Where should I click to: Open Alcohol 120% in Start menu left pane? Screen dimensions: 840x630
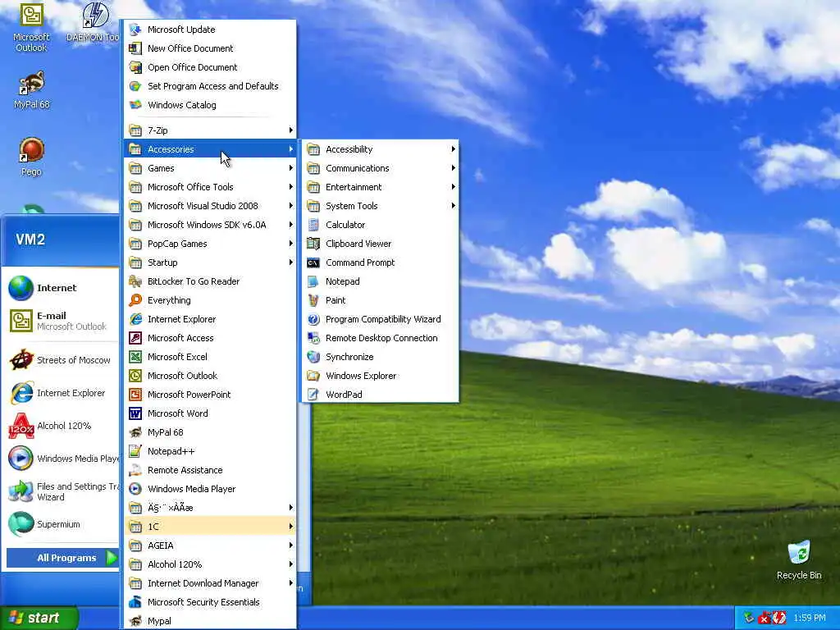tap(62, 426)
